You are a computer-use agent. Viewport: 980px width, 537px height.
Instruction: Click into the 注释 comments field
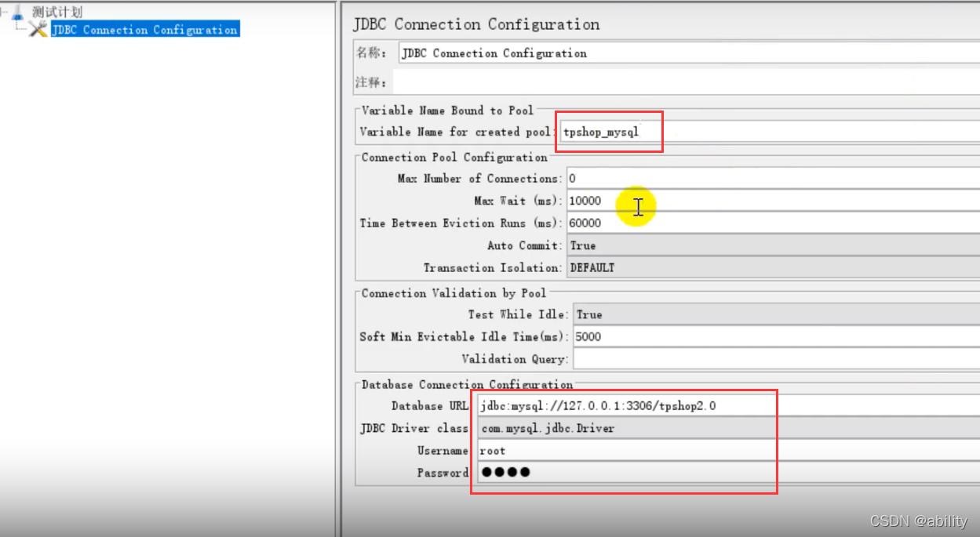[x=686, y=82]
